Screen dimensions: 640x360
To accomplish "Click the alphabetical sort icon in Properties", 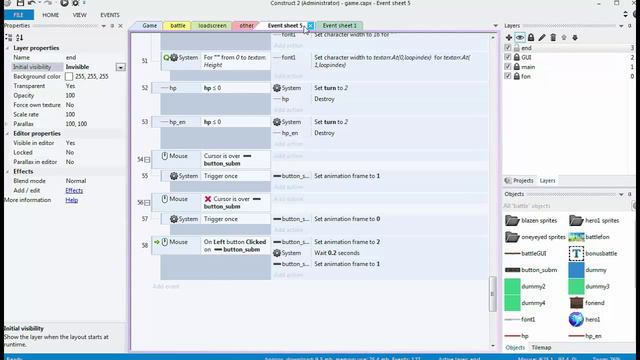I will tap(20, 38).
